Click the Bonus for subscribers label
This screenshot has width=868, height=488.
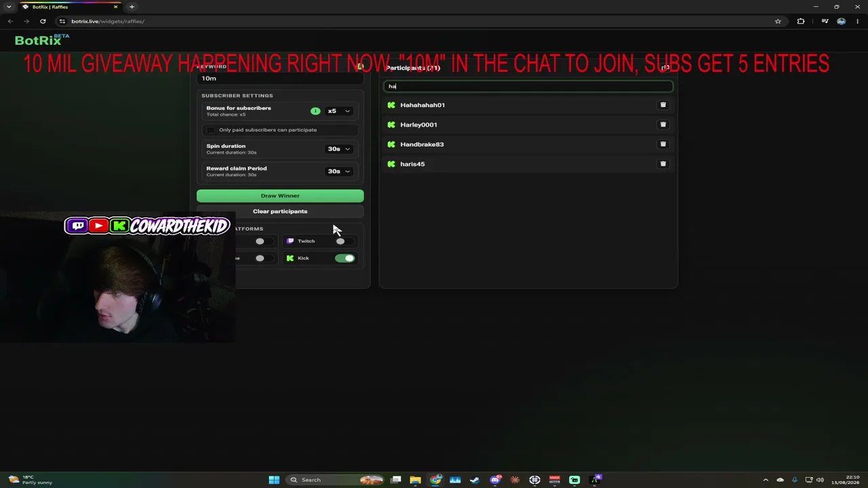[x=239, y=108]
